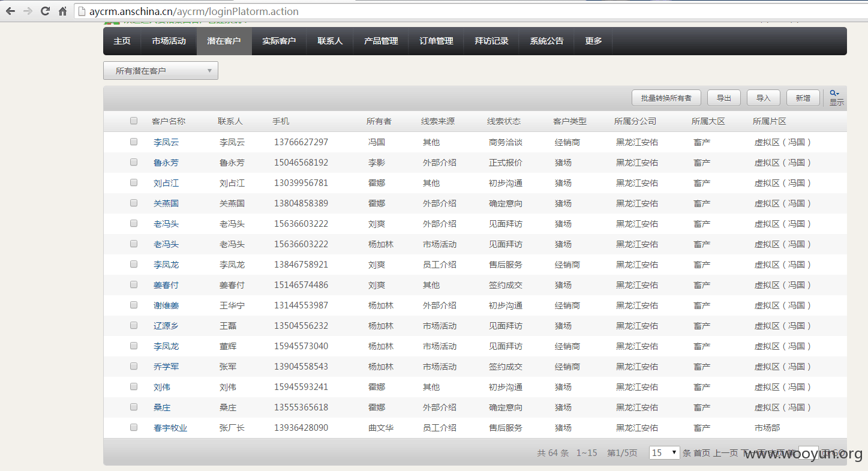Check the row for 李凤云

[134, 142]
